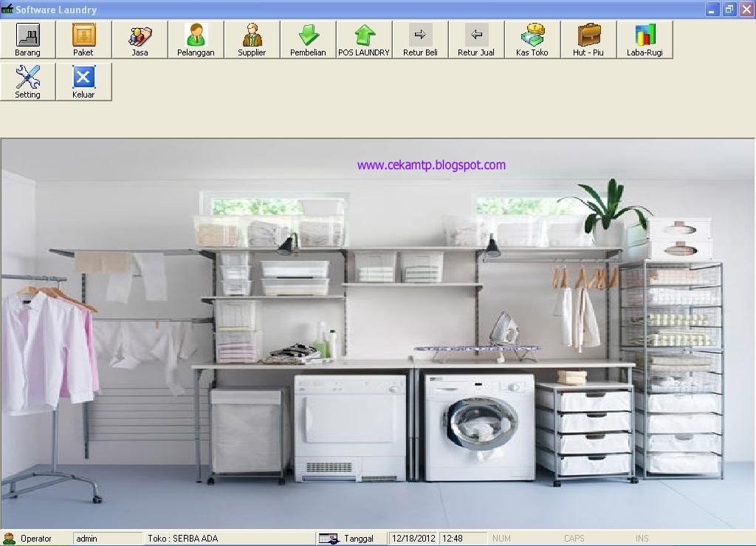Select the Jasa (services) icon
The height and width of the screenshot is (546, 756).
(x=140, y=40)
